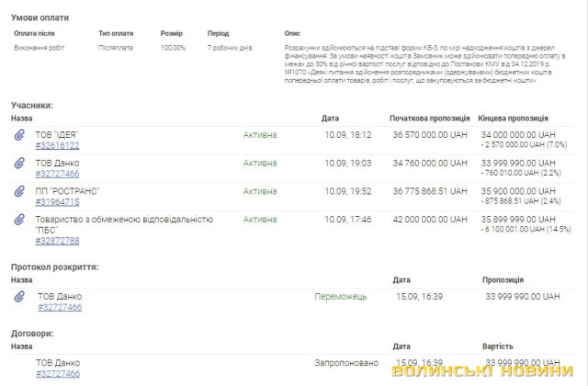
Task: Click Початкова пропозиція column header
Action: click(x=429, y=119)
